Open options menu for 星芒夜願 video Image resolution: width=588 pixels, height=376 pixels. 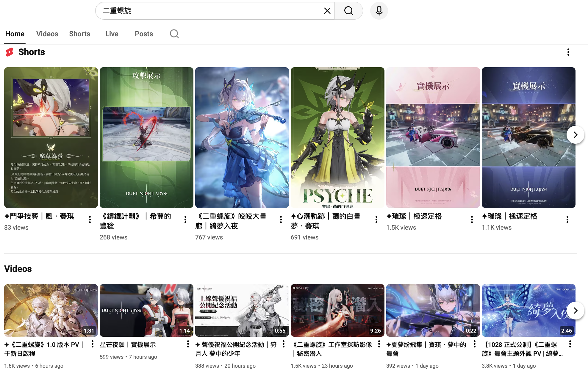pyautogui.click(x=188, y=344)
